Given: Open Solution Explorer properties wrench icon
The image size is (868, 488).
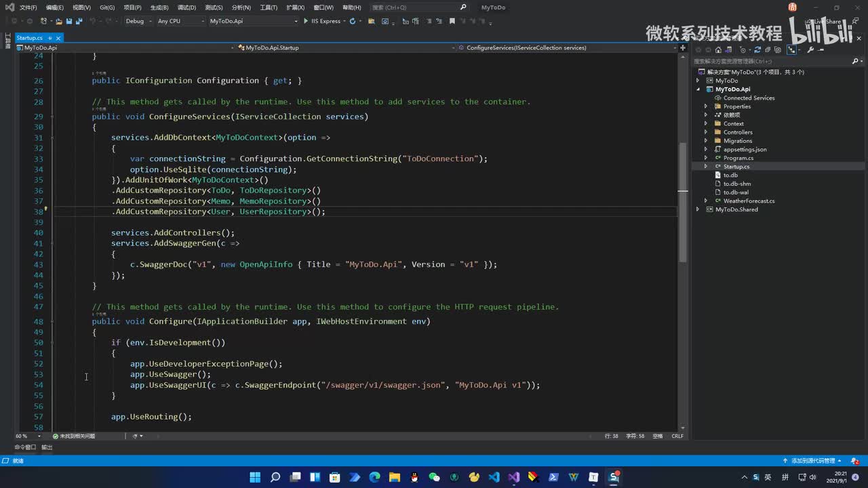Looking at the screenshot, I should (x=810, y=49).
